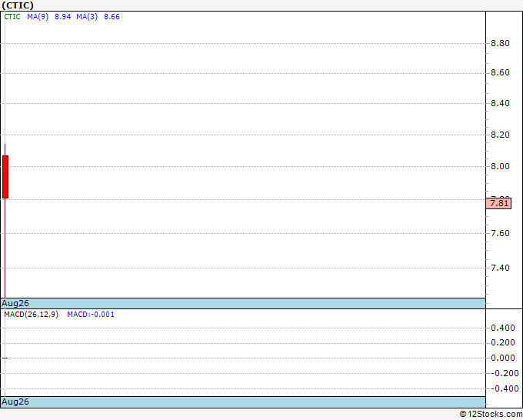Select the MA(3) legend label
The height and width of the screenshot is (420, 523).
(x=87, y=17)
